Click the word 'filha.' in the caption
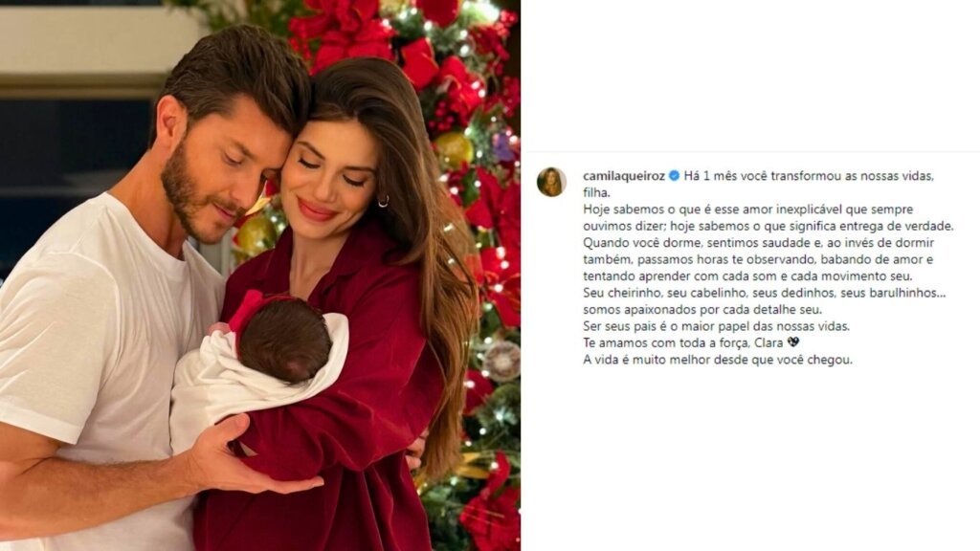This screenshot has height=551, width=980. click(596, 193)
